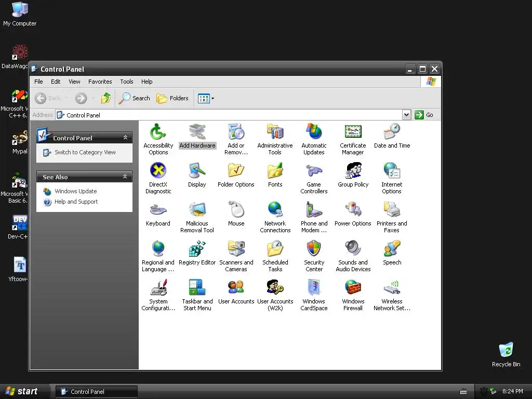Open Group Policy icon
Image resolution: width=532 pixels, height=399 pixels.
[353, 175]
